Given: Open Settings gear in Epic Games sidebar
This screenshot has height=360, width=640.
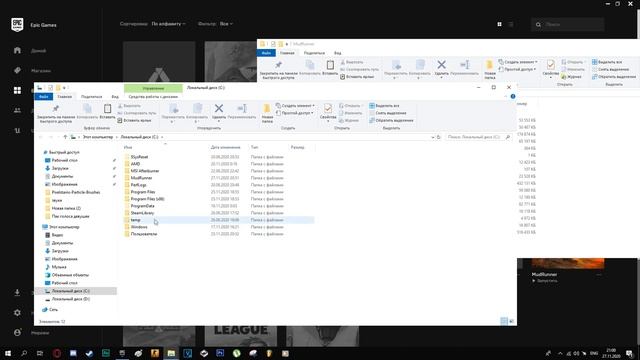Looking at the screenshot, I should [x=17, y=313].
